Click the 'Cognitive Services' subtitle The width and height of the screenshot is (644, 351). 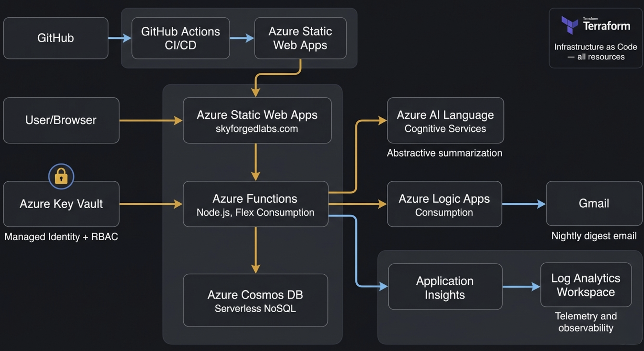445,129
